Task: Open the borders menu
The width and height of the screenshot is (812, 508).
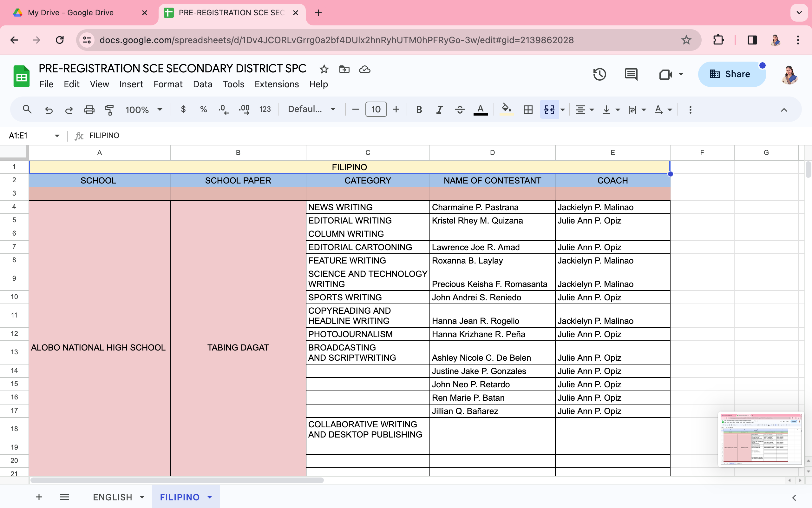Action: (x=528, y=110)
